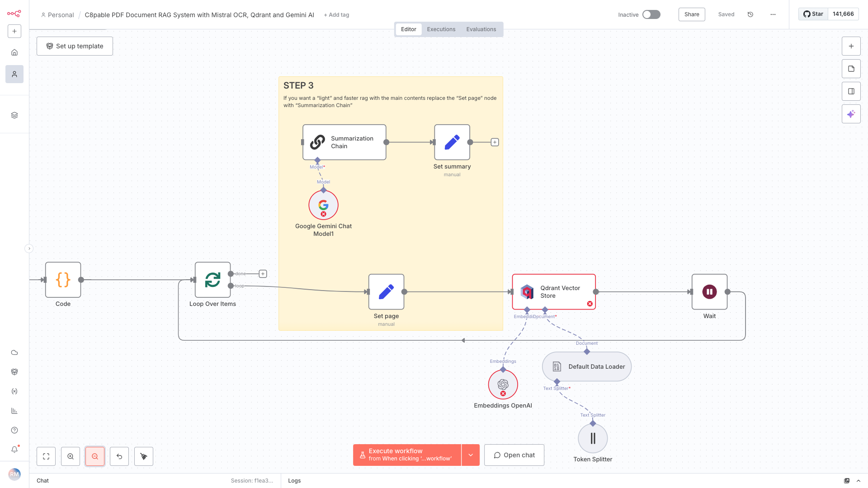
Task: Select the Loop Over Items node
Action: (212, 280)
